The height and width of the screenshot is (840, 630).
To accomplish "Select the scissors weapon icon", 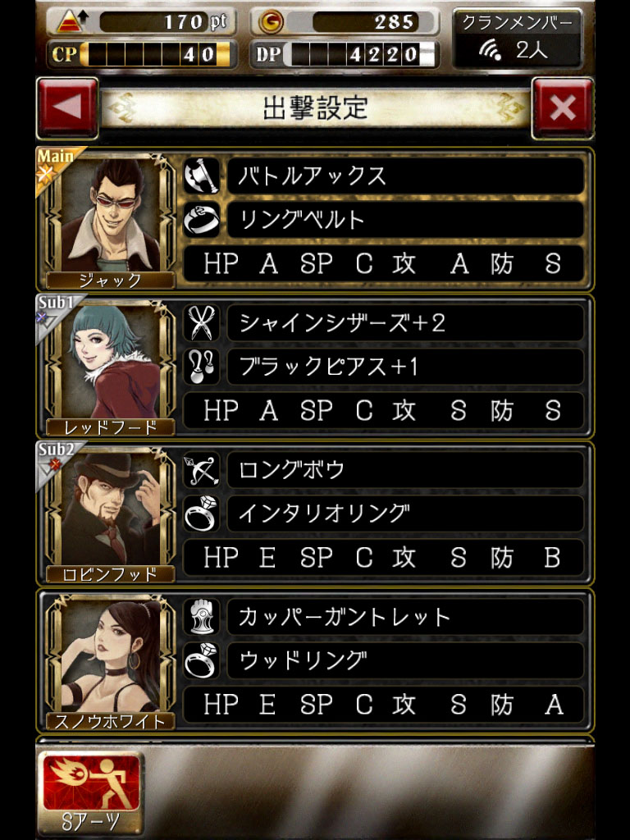I will point(202,322).
